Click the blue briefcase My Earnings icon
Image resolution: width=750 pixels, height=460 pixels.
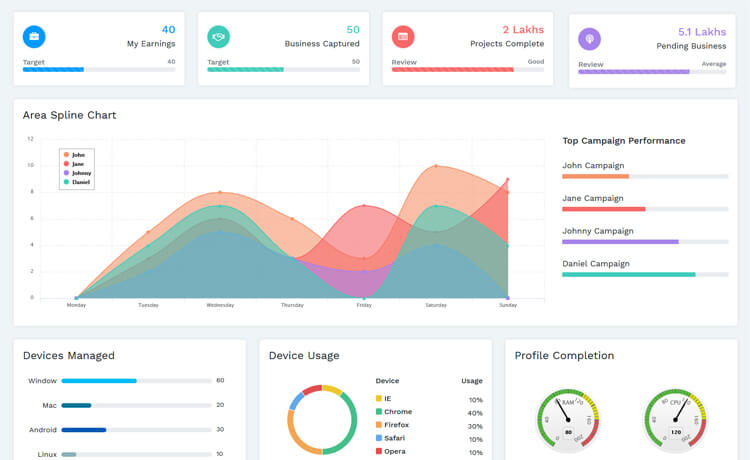pyautogui.click(x=34, y=37)
